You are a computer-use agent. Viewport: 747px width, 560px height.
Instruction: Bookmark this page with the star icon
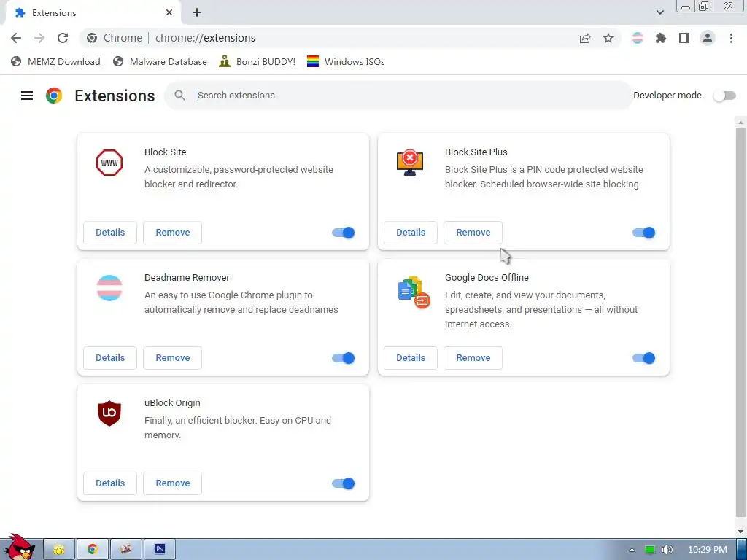tap(608, 38)
